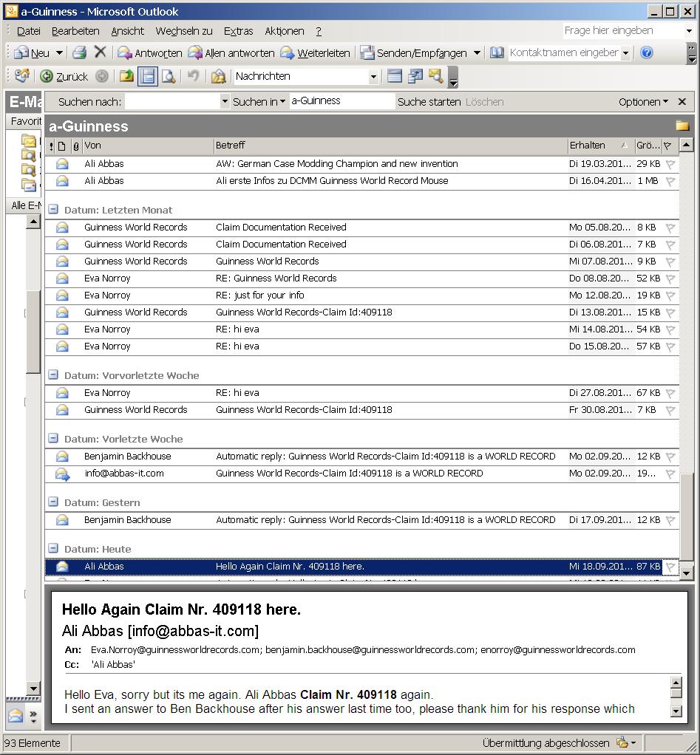
Task: Click the reading pane toggle icon
Action: (x=148, y=76)
